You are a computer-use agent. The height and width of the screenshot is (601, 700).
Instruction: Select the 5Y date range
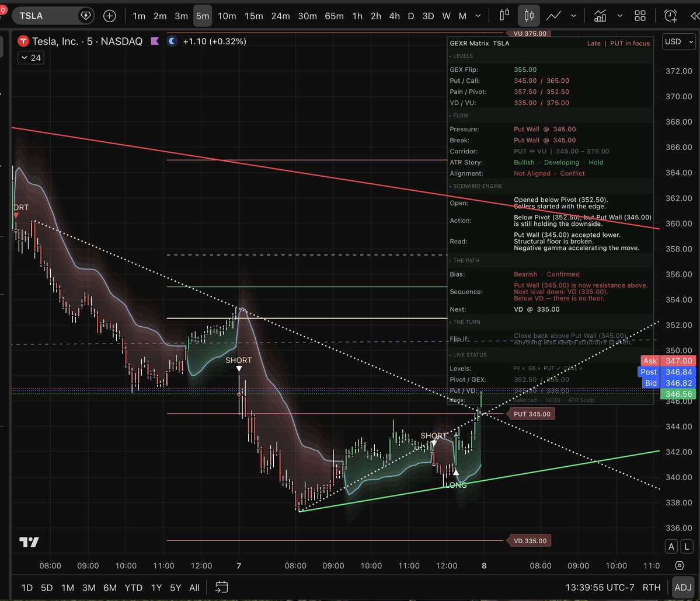(176, 588)
